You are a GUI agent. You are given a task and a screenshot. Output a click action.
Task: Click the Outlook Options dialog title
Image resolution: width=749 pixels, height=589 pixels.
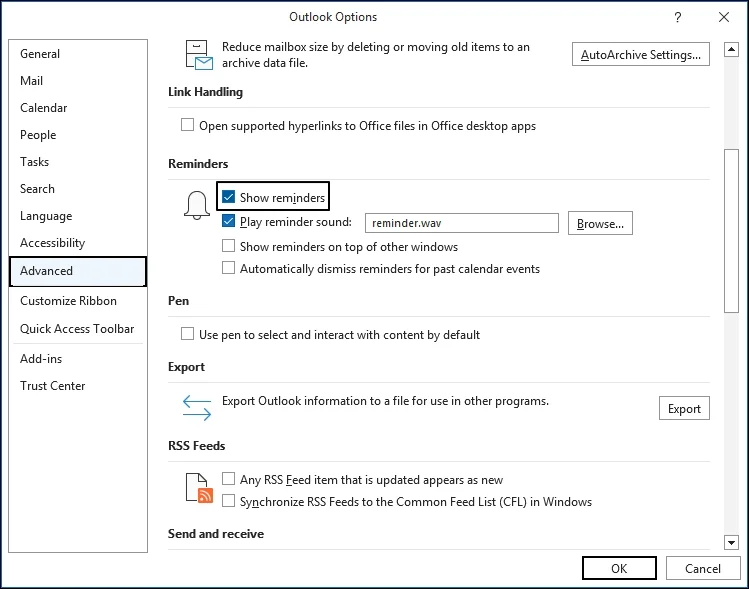click(333, 17)
